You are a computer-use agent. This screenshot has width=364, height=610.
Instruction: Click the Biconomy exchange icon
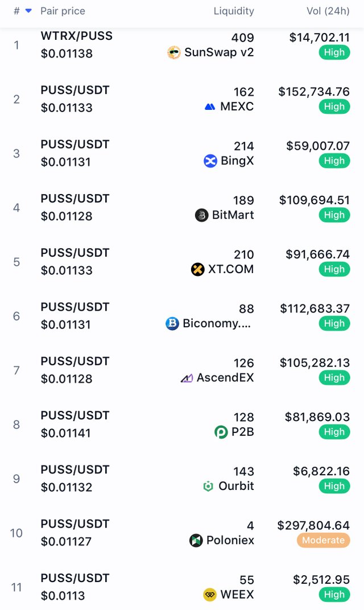pyautogui.click(x=172, y=323)
